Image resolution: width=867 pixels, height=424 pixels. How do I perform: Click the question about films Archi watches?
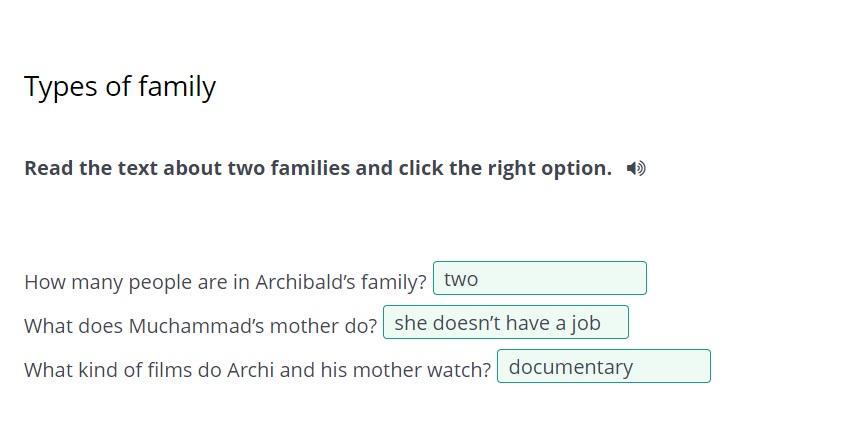tap(257, 370)
